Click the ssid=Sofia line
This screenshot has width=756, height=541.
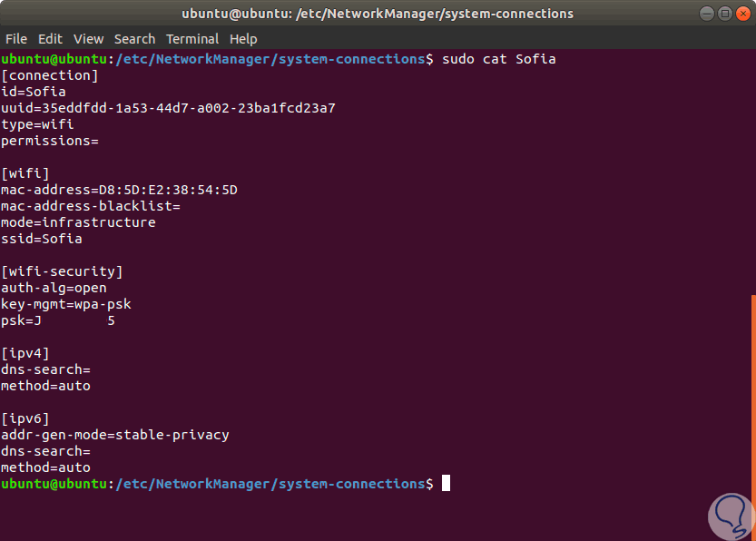coord(42,239)
